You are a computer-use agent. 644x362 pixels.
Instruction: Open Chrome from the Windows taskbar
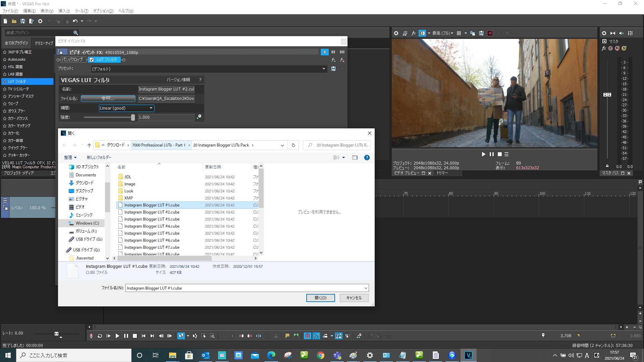coord(321,355)
